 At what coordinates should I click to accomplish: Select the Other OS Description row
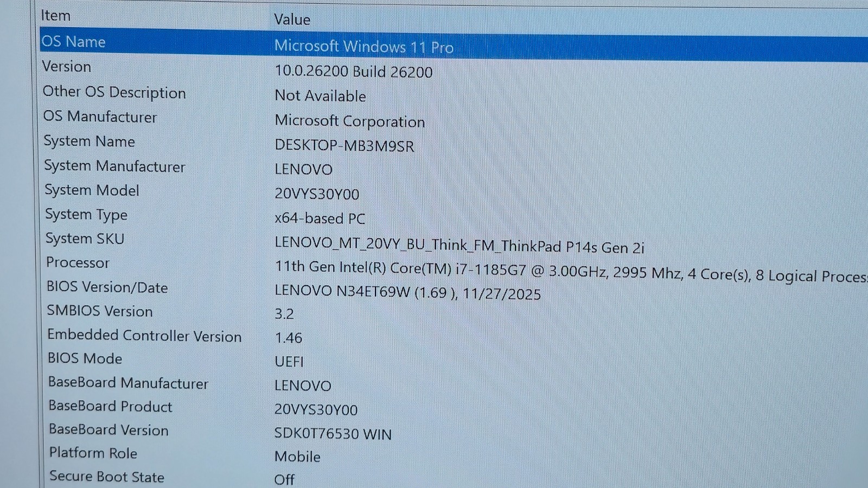114,92
